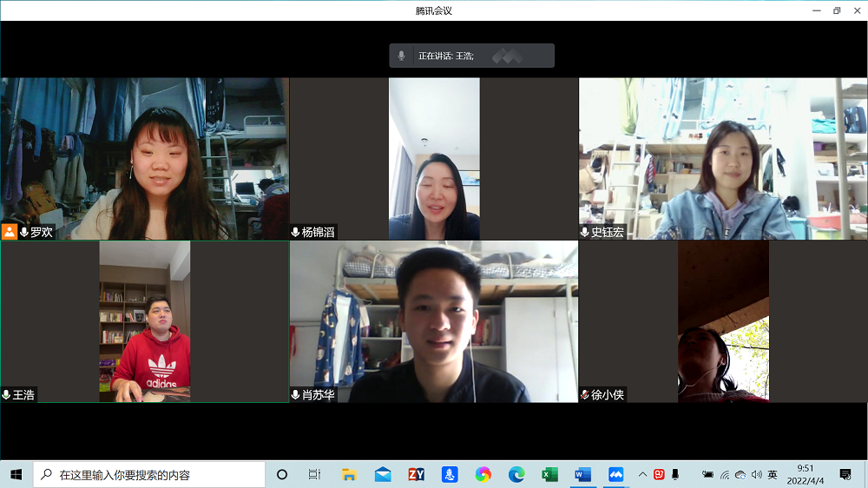Open Tencent Meeting from the taskbar

point(616,474)
